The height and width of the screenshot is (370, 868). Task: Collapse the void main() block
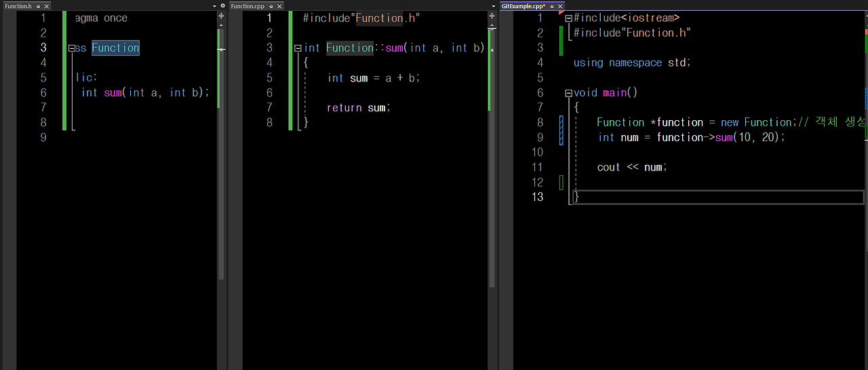point(568,93)
